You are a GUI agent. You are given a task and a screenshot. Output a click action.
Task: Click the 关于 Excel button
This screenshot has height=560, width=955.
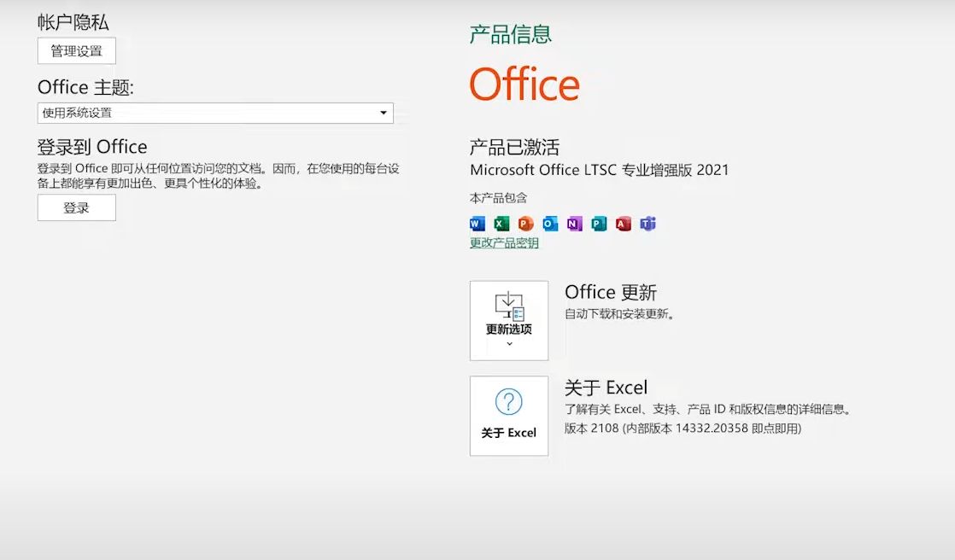click(x=509, y=416)
